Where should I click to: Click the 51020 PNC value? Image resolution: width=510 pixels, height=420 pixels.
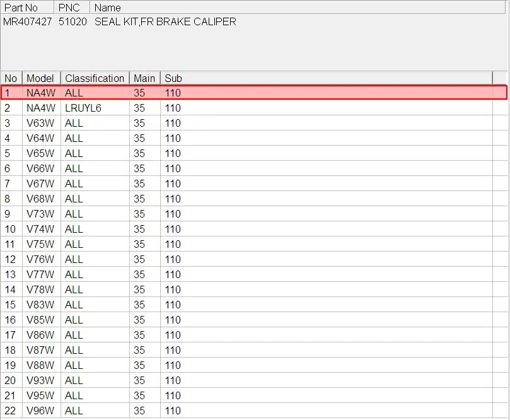tap(73, 22)
